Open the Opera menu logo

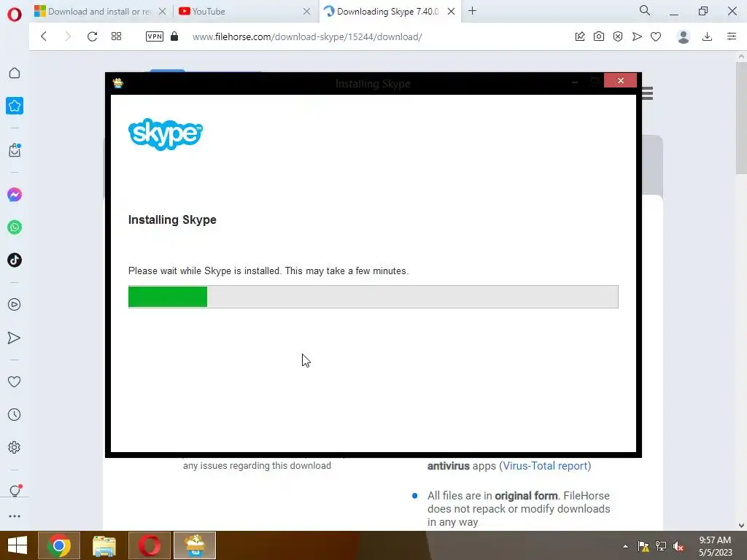(15, 15)
